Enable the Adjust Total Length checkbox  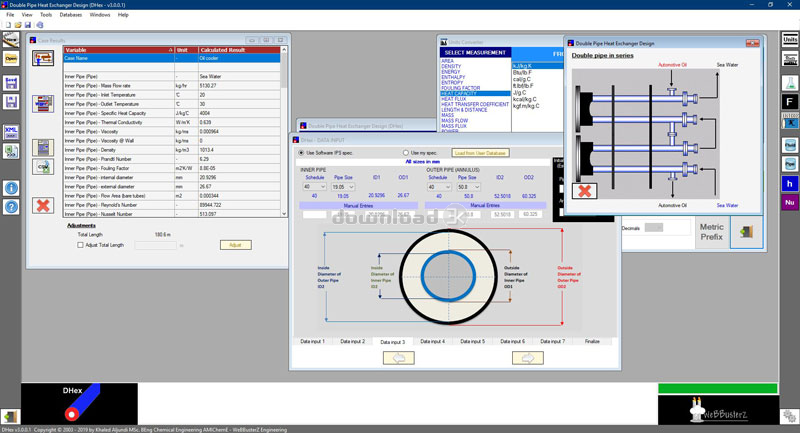pyautogui.click(x=80, y=245)
